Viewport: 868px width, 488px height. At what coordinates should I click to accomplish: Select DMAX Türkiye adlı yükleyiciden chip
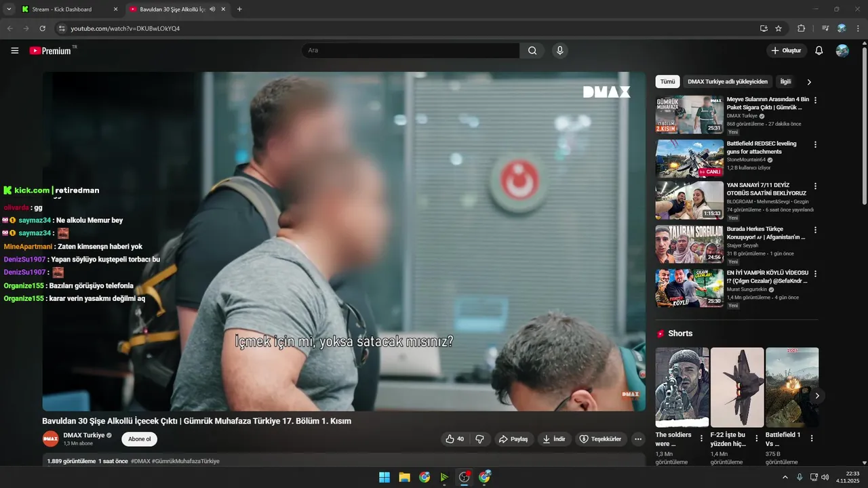click(x=728, y=81)
